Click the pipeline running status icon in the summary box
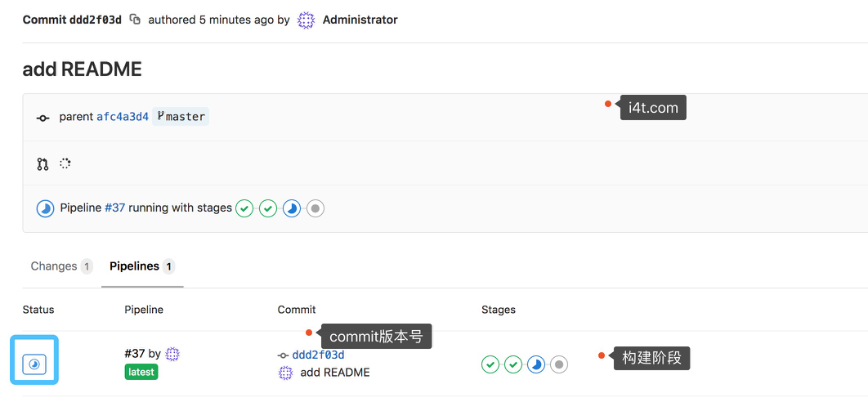The width and height of the screenshot is (868, 420). pos(46,208)
